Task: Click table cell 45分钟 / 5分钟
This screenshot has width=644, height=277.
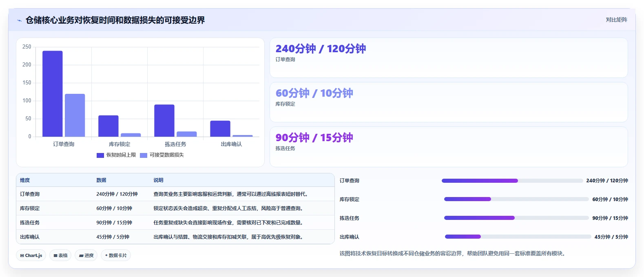Action: tap(113, 237)
